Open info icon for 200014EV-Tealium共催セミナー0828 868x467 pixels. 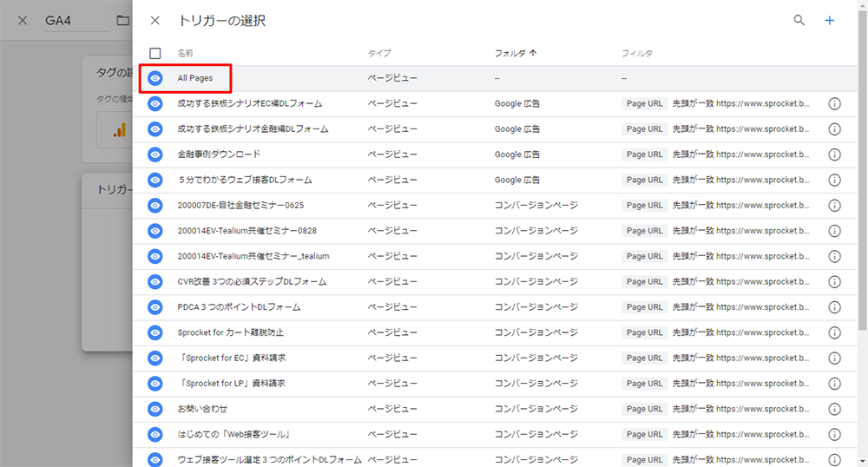[x=834, y=231]
